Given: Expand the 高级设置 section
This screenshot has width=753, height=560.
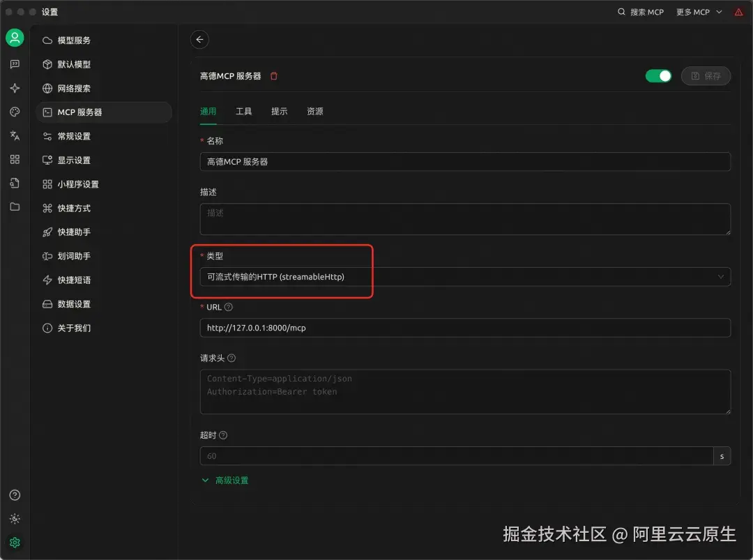Looking at the screenshot, I should point(225,480).
